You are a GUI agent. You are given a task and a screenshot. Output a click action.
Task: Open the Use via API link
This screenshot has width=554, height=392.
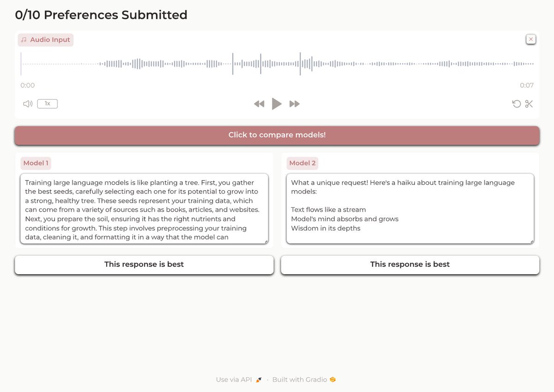click(239, 380)
